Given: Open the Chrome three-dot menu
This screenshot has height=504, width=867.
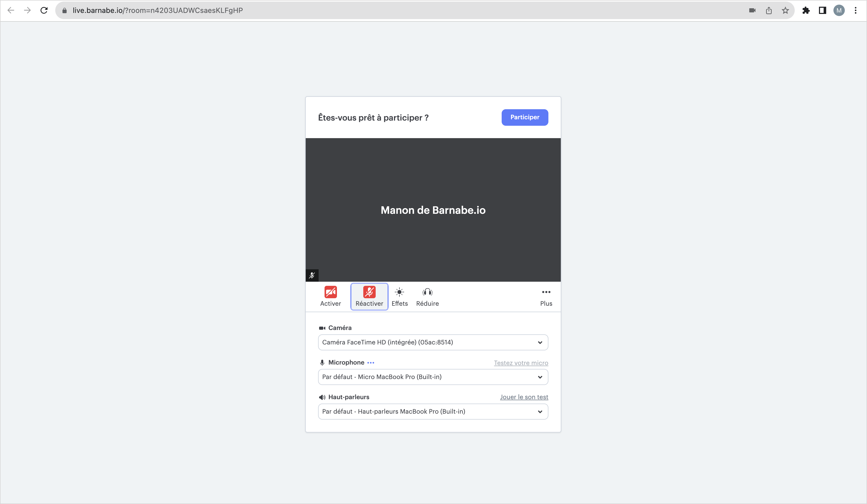Looking at the screenshot, I should 856,10.
